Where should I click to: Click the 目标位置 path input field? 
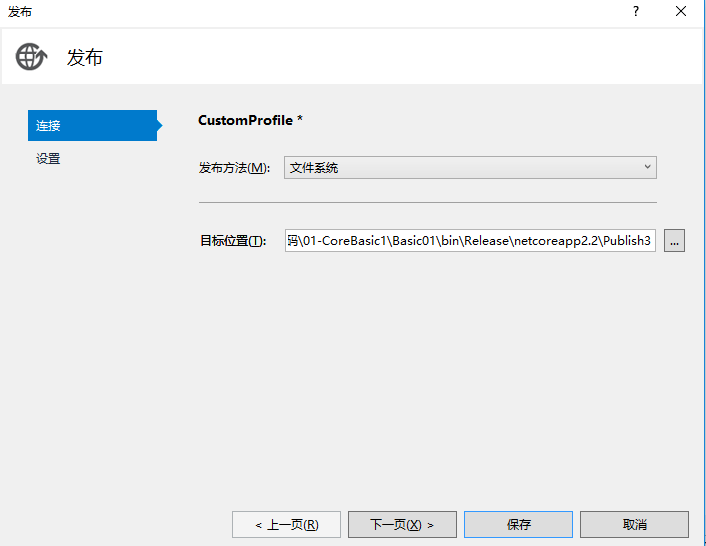click(x=470, y=240)
